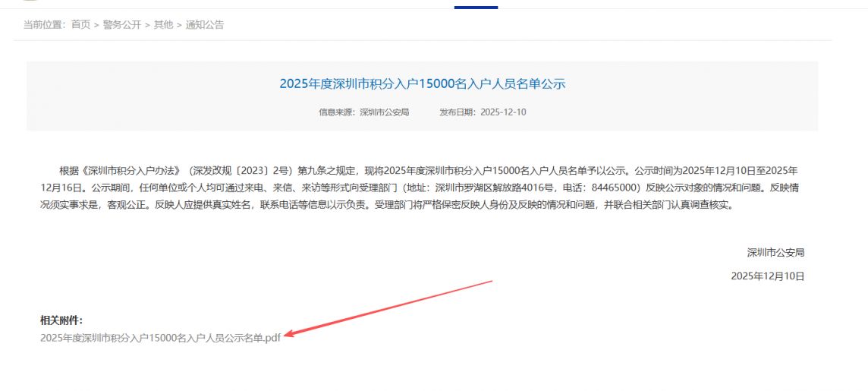868x391 pixels.
Task: Click the 深圳市公安局 signature below the paragraph
Action: click(x=775, y=253)
